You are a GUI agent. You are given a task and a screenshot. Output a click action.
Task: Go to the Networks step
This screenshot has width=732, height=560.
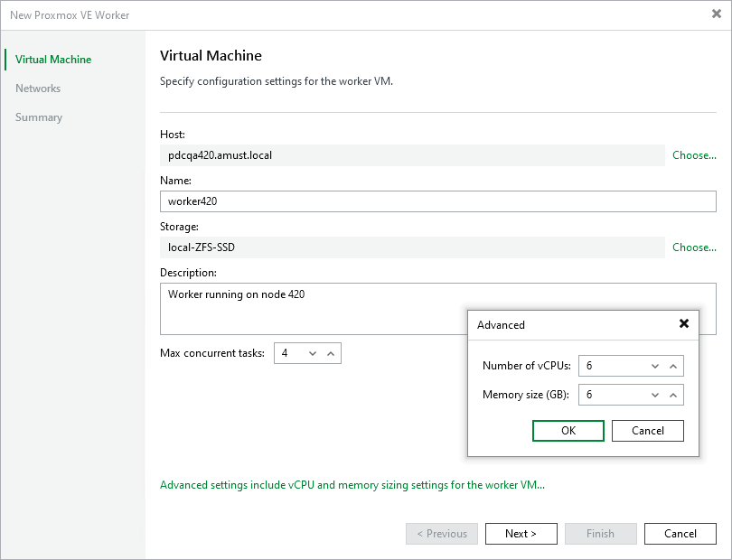(38, 89)
